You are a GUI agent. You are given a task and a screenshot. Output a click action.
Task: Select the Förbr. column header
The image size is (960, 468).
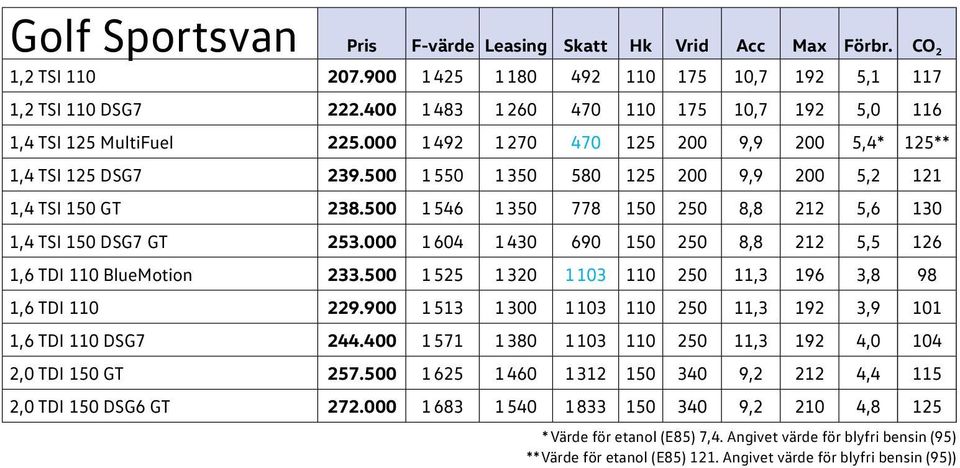click(x=868, y=46)
